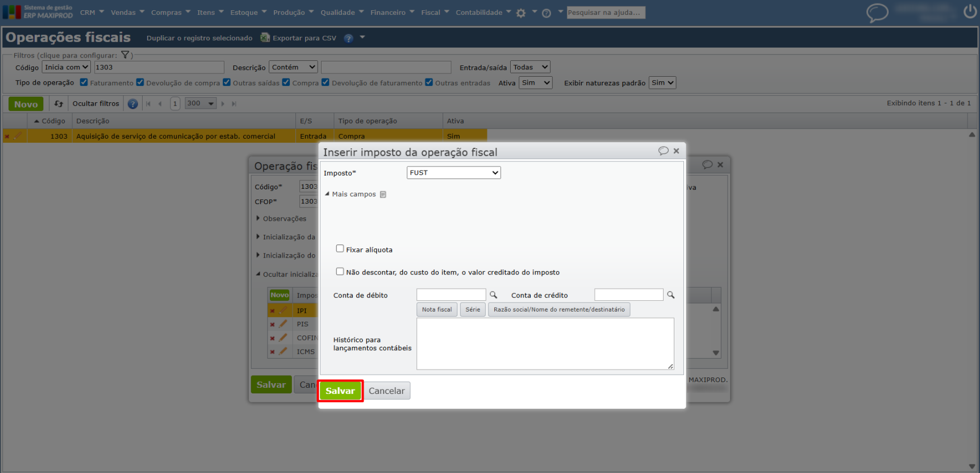Open the chat speech bubble in top bar
This screenshot has width=980, height=473.
coord(877,13)
